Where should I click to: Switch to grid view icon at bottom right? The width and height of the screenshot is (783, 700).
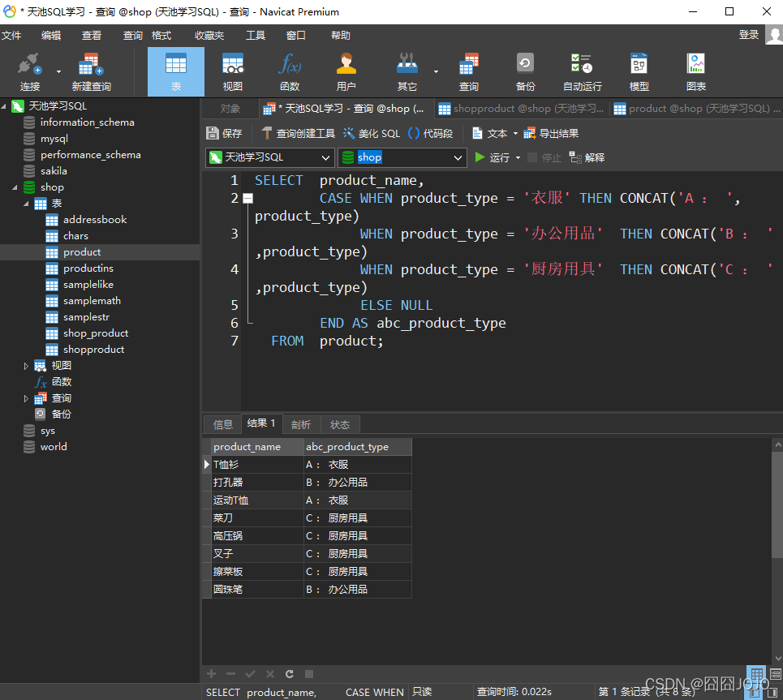pos(756,673)
